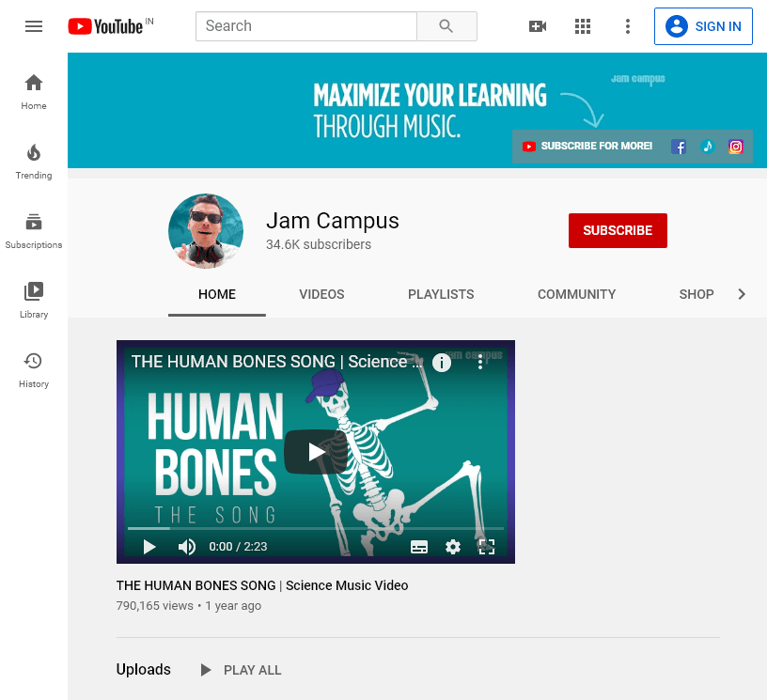This screenshot has height=700, width=767.
Task: Open THE HUMAN BONES SONG title link
Action: pos(262,585)
